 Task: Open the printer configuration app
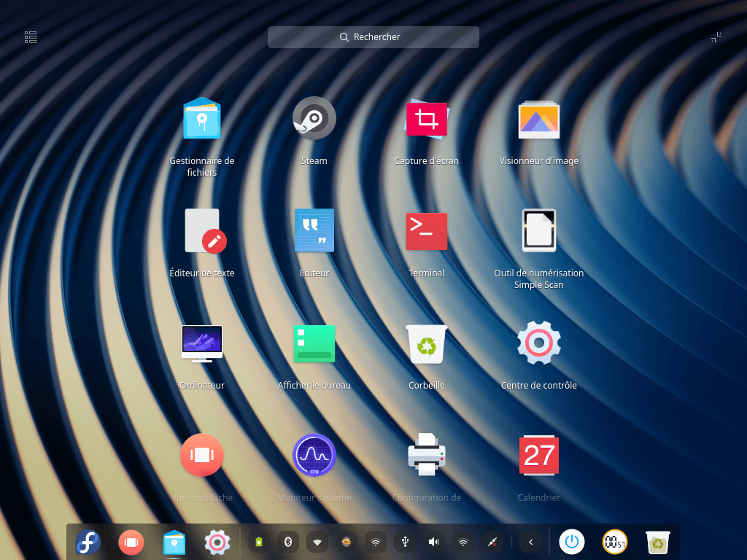point(426,454)
